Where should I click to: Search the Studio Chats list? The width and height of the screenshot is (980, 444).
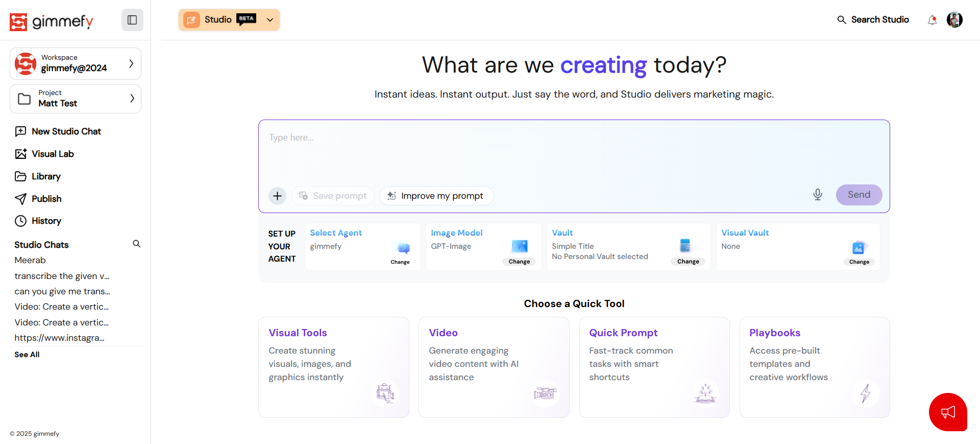[137, 244]
